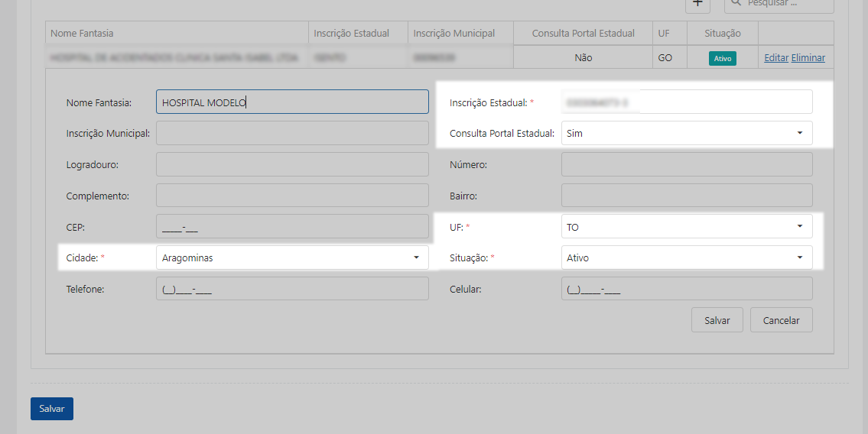Image resolution: width=868 pixels, height=434 pixels.
Task: Click the Editar link in the row
Action: pos(776,57)
